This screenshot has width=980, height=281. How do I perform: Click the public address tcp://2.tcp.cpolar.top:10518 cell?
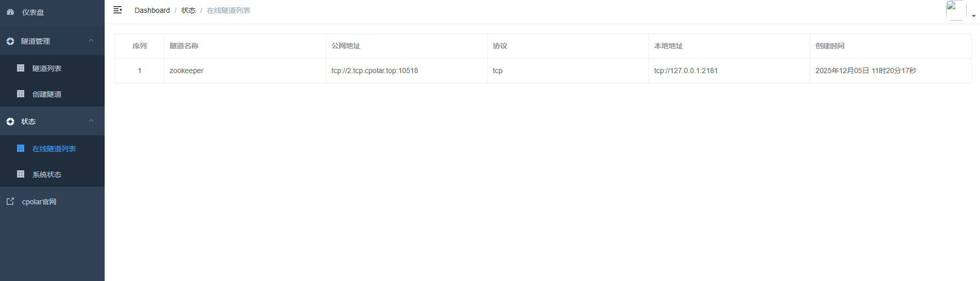pos(375,71)
